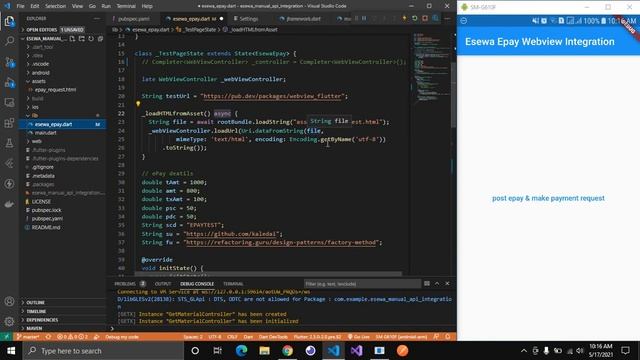This screenshot has height=360, width=640.
Task: Switch to the Output panel tab
Action: 163,284
